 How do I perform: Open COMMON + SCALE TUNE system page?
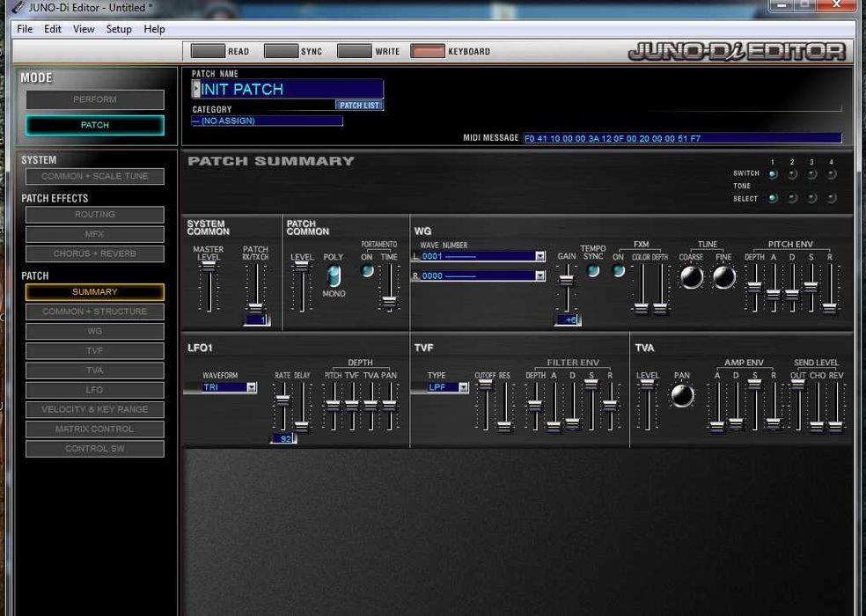click(x=95, y=176)
